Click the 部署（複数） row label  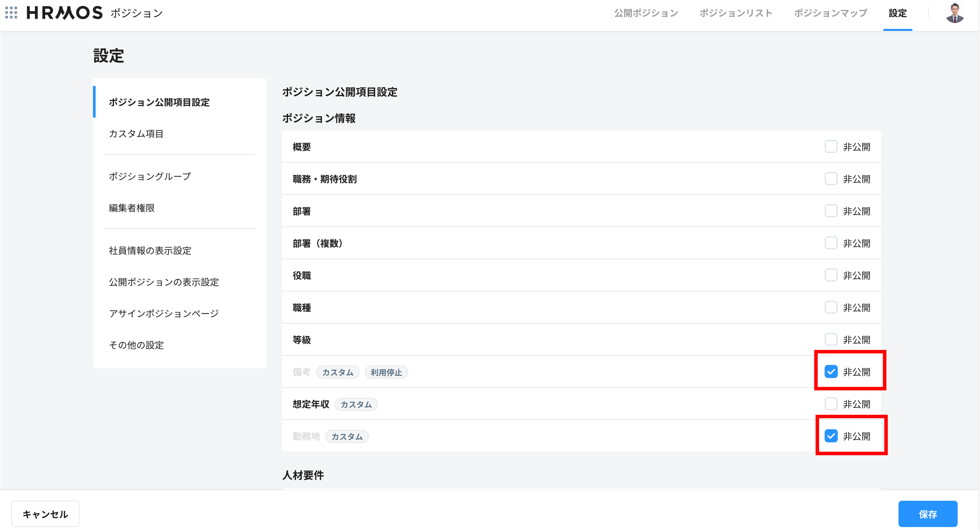pyautogui.click(x=319, y=243)
